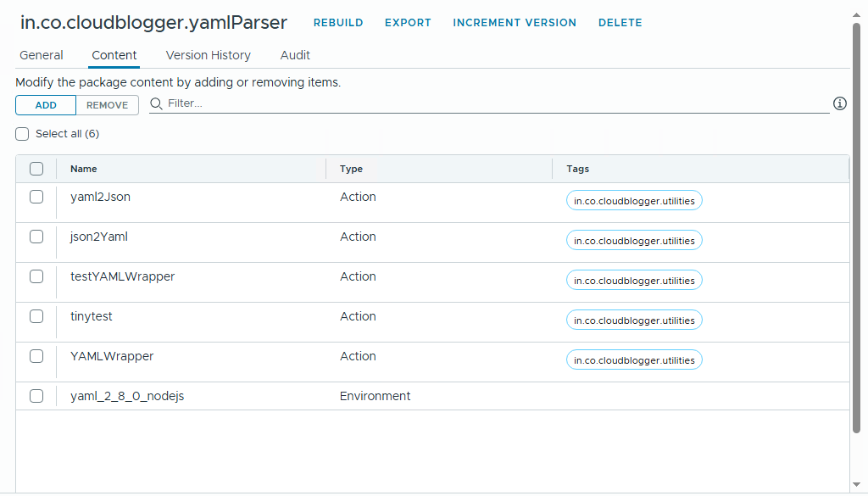Click INCREMENT VERSION action
Screen dimensions: 868x496
tap(515, 23)
